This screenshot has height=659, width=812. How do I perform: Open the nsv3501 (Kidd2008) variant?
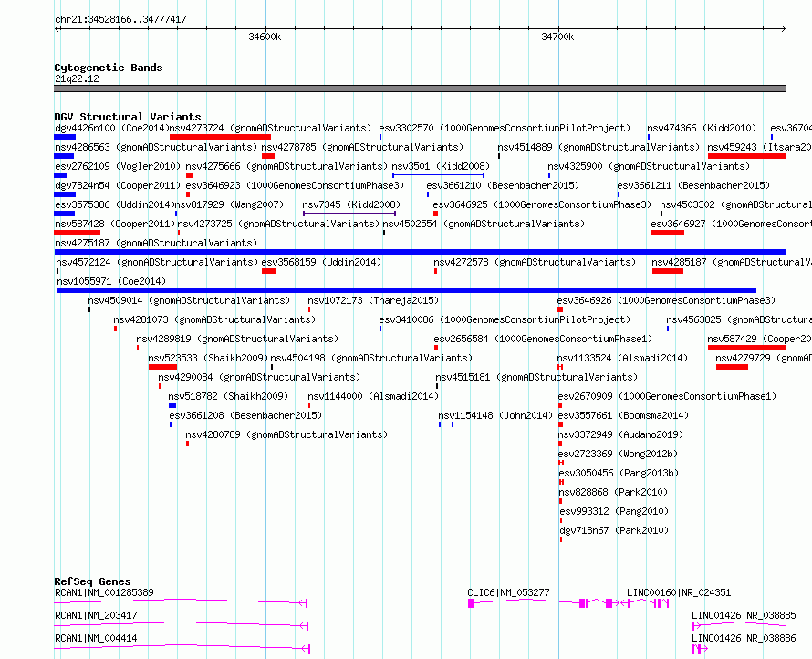(441, 166)
